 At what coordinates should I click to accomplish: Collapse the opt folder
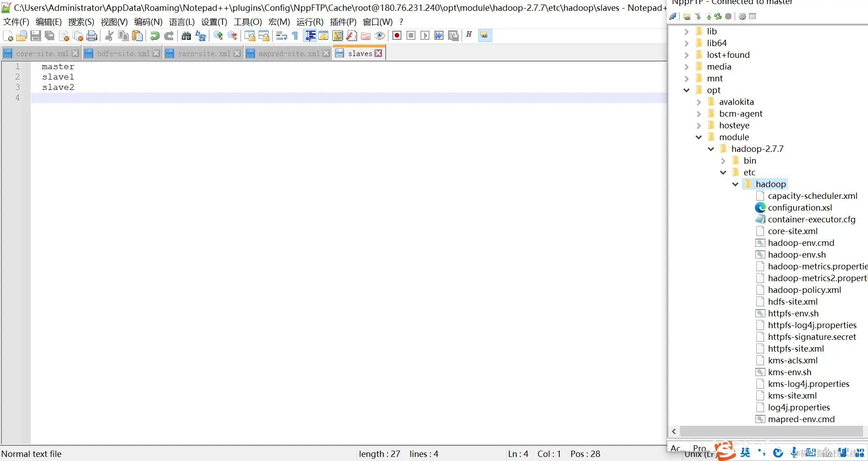coord(686,90)
